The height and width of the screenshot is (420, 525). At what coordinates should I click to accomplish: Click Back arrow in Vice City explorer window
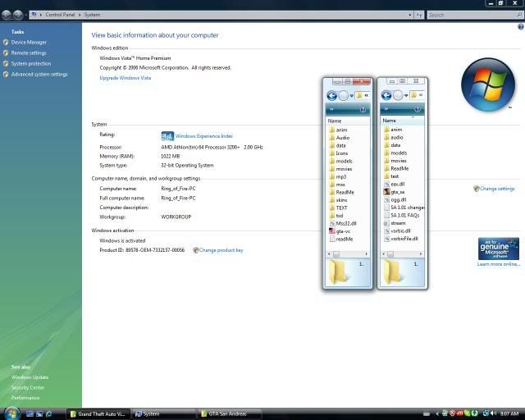click(x=331, y=96)
